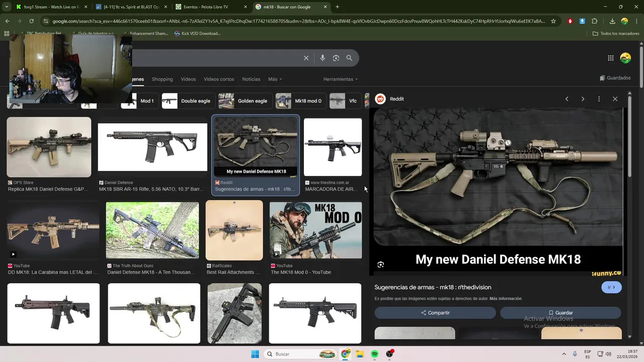Image resolution: width=644 pixels, height=362 pixels.
Task: Open The Truth About Guns thumbnail
Action: click(152, 230)
